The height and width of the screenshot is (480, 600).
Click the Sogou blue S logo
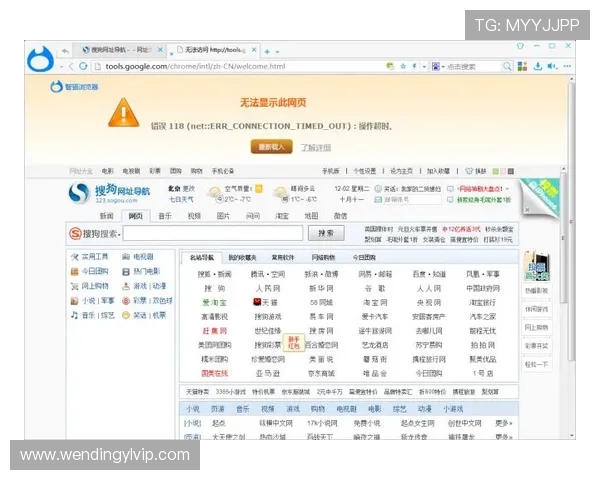click(79, 193)
